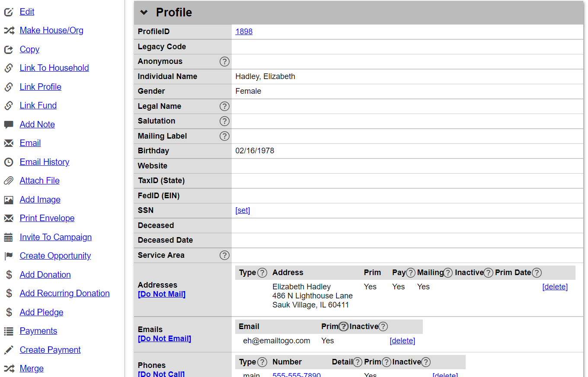The image size is (588, 377).
Task: Click the SSN [set] link
Action: (x=243, y=210)
